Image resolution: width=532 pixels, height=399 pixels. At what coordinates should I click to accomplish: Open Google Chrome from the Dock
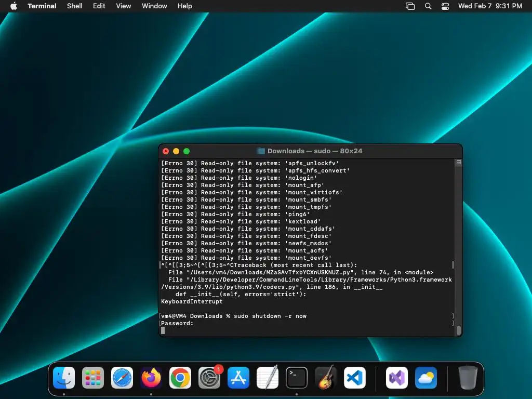[x=180, y=378]
